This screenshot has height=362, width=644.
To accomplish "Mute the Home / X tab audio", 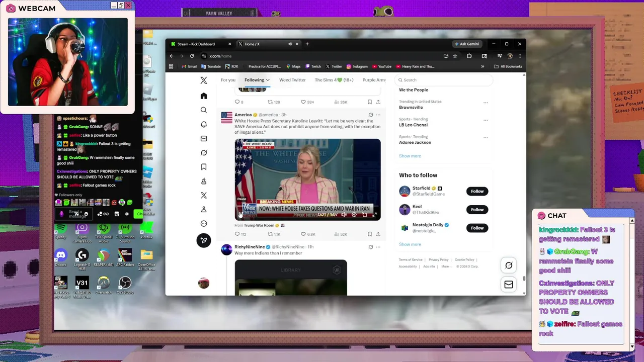I will click(x=290, y=44).
